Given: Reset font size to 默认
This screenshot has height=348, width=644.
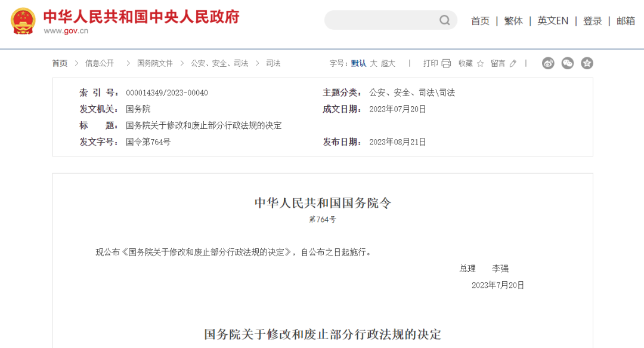Looking at the screenshot, I should coord(358,63).
